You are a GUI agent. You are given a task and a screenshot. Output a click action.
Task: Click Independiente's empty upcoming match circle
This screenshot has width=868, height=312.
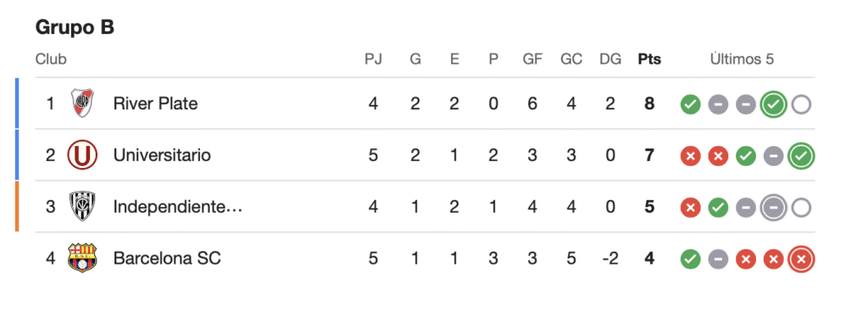pyautogui.click(x=801, y=208)
